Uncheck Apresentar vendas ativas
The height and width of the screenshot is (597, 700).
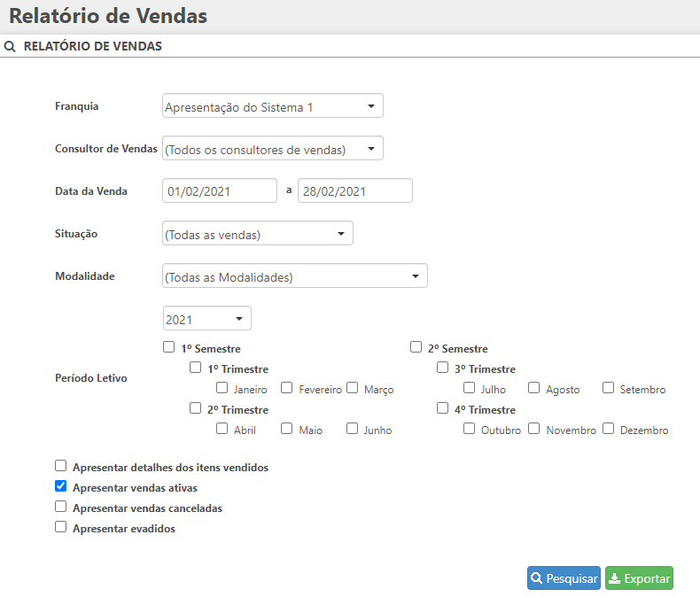61,486
